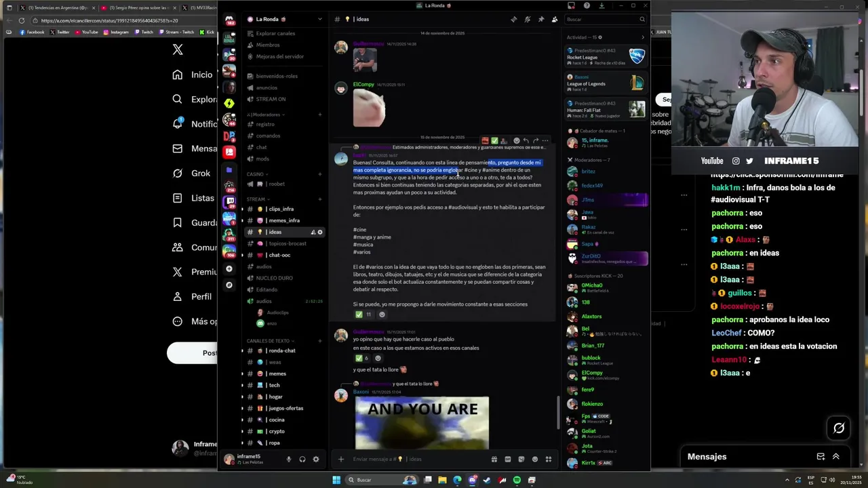
Task: Open apps icon in message bar
Action: (548, 459)
